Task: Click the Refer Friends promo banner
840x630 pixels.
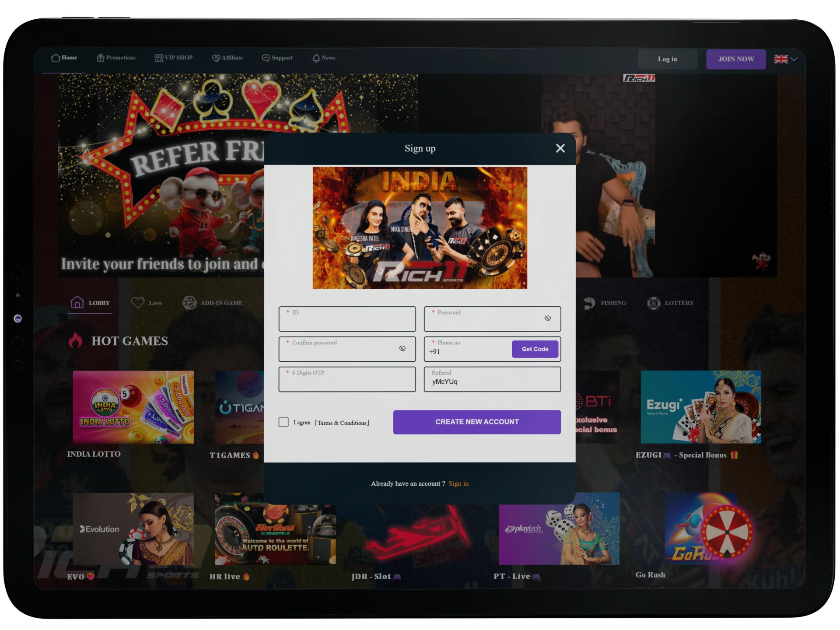Action: [x=161, y=175]
